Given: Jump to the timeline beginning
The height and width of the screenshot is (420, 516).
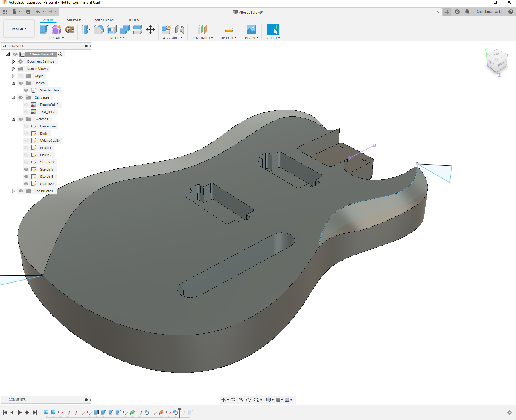Looking at the screenshot, I should 5,413.
